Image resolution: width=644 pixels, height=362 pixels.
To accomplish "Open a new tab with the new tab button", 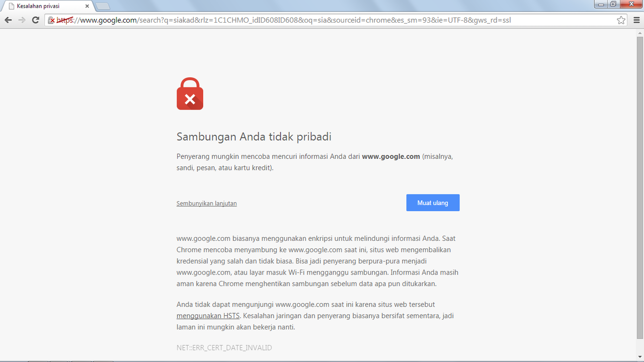I will click(x=103, y=7).
